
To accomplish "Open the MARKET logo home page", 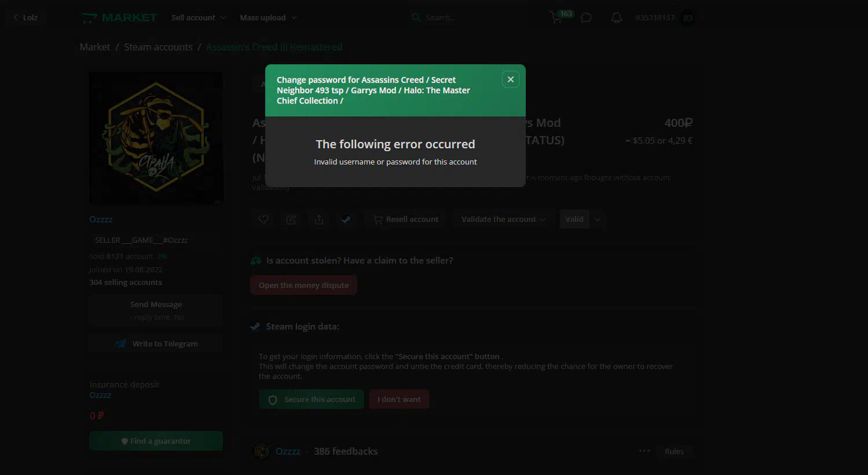I will (x=119, y=17).
